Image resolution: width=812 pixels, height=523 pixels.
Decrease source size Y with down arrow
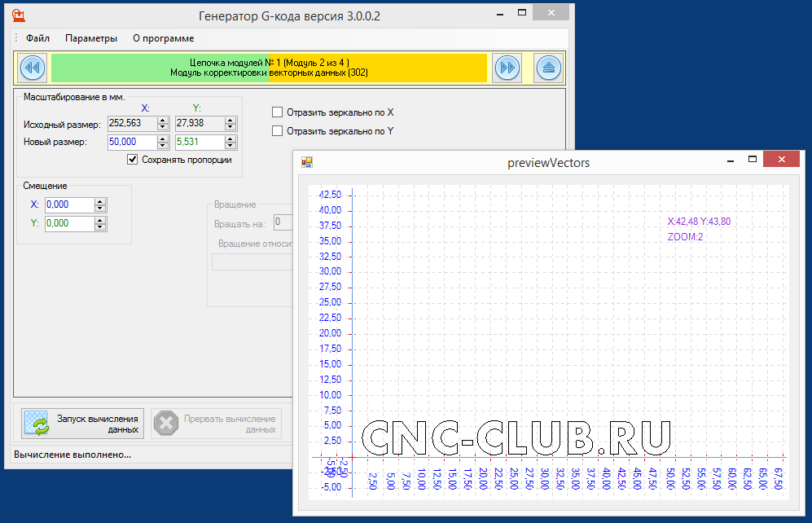click(x=231, y=127)
